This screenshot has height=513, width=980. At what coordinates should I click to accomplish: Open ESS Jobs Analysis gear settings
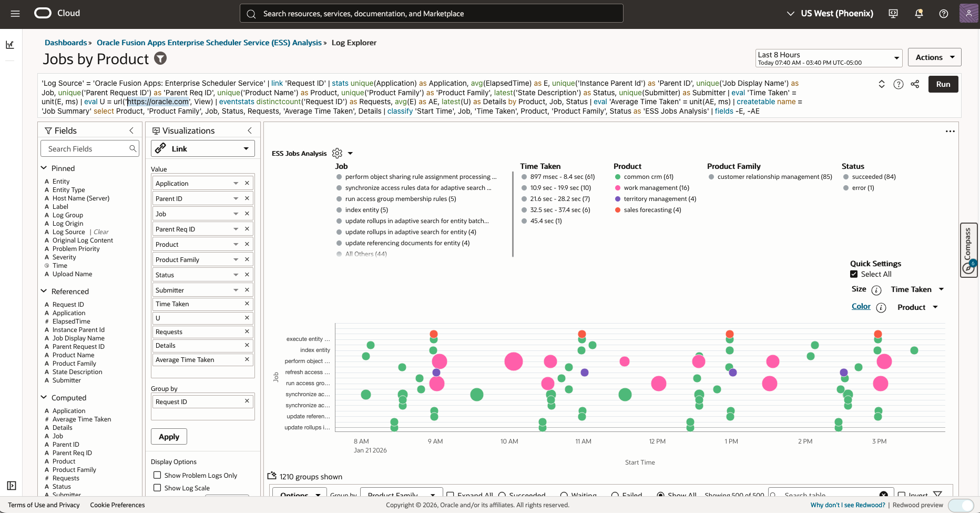point(337,153)
